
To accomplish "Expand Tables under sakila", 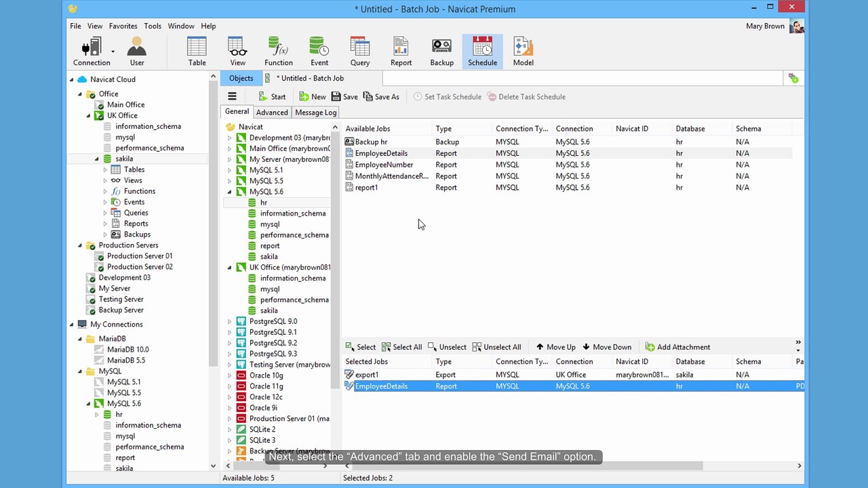I will click(105, 169).
